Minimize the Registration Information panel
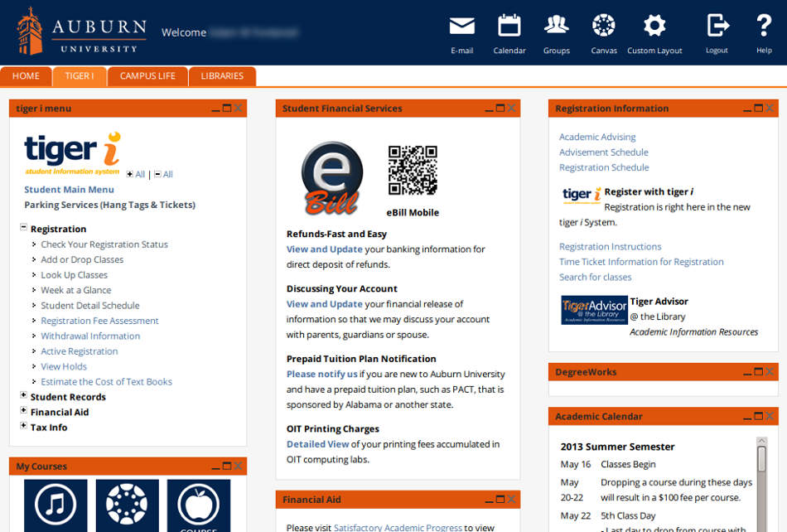Screen dimensions: 787x532 tap(747, 109)
